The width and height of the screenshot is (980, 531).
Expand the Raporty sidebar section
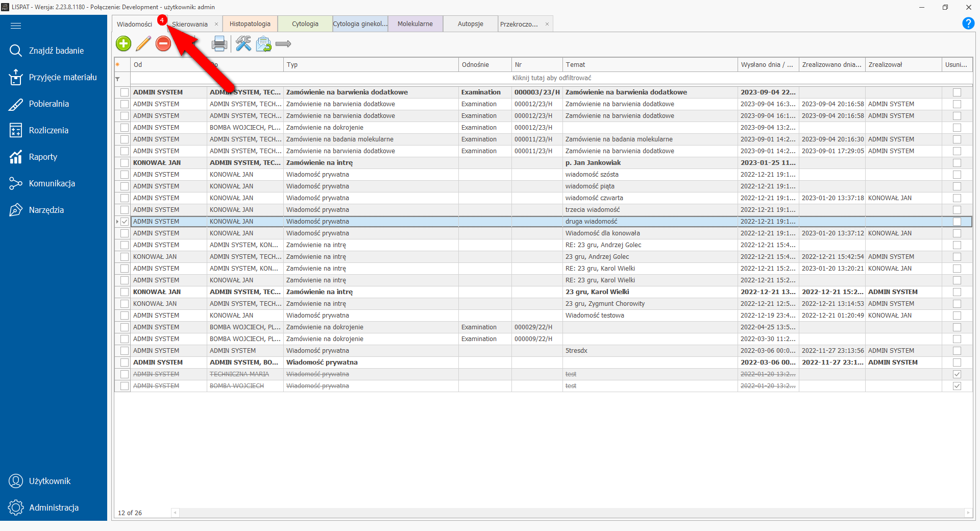point(43,157)
